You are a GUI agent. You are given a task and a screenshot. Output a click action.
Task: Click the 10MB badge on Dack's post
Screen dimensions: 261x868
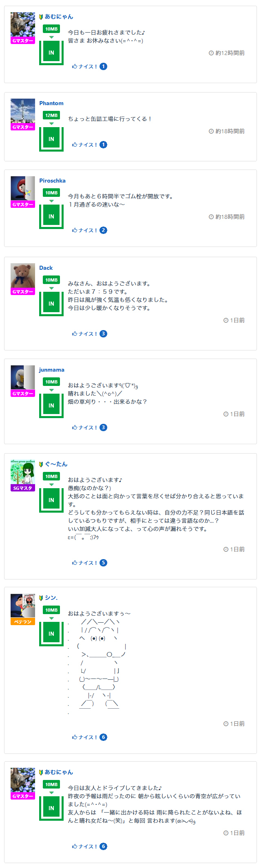tap(51, 280)
